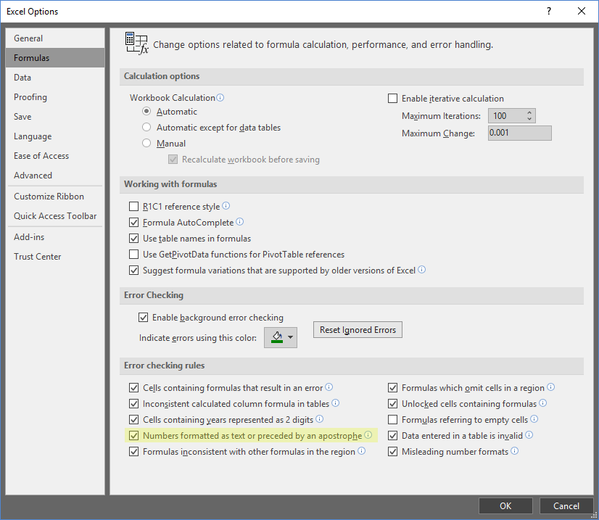
Task: Click the Help question mark in title bar
Action: click(x=549, y=11)
